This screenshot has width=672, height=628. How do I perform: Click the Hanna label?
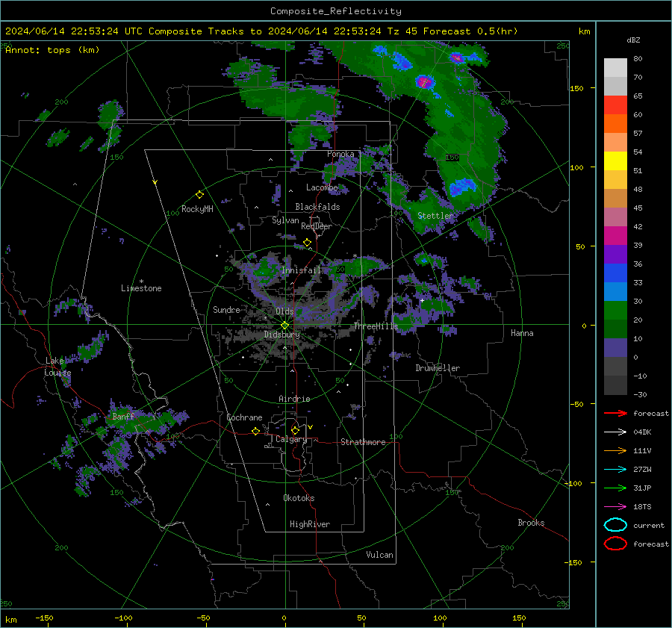[x=522, y=333]
